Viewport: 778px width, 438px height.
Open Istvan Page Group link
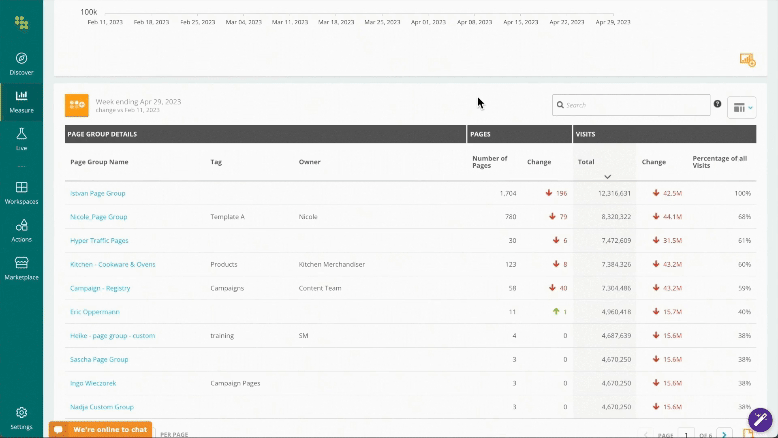pyautogui.click(x=98, y=193)
